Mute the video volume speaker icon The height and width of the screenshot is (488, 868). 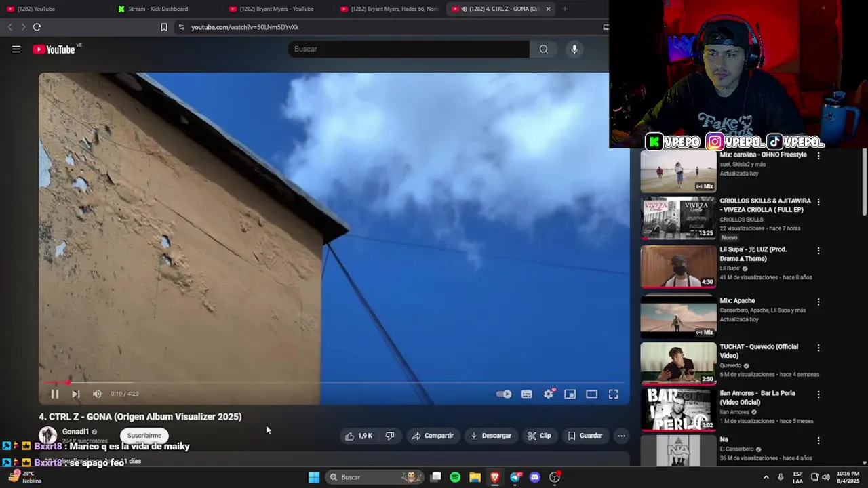pyautogui.click(x=97, y=394)
